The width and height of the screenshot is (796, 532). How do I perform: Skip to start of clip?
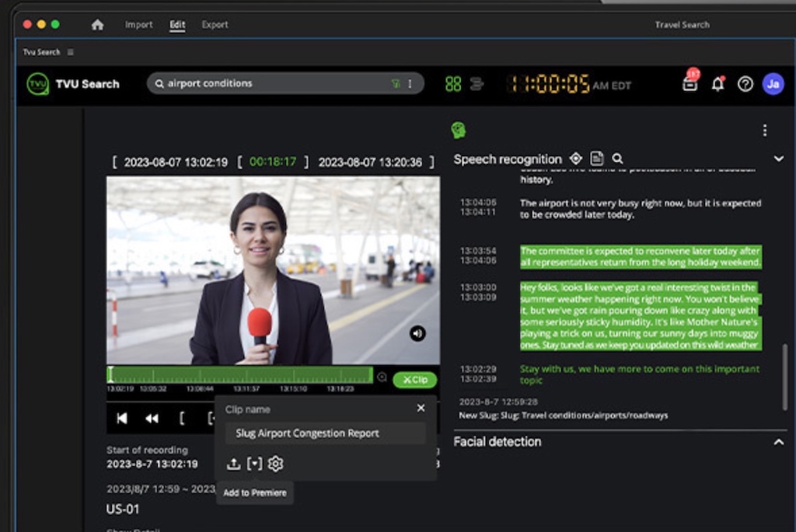(x=122, y=419)
